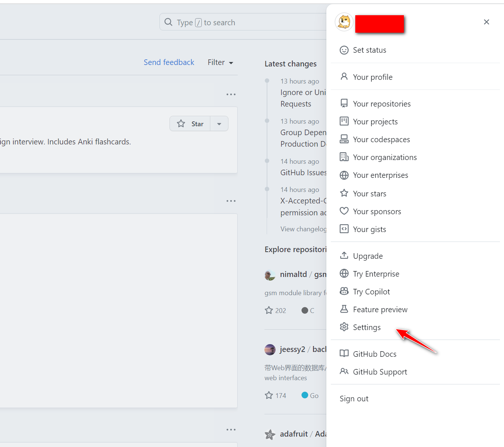
Task: Open the Feature preview beaker icon
Action: pyautogui.click(x=344, y=309)
